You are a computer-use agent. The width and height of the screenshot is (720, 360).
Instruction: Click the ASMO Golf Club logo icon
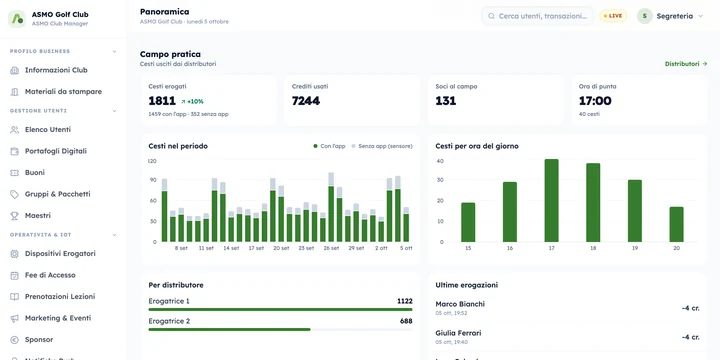17,19
